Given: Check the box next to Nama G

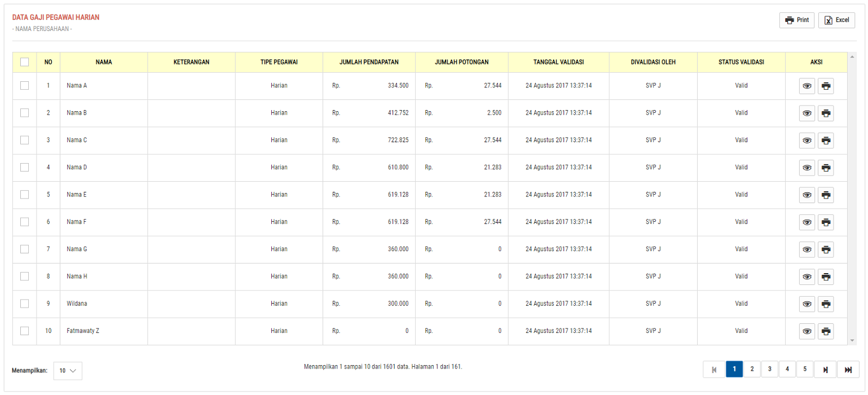Looking at the screenshot, I should (24, 249).
